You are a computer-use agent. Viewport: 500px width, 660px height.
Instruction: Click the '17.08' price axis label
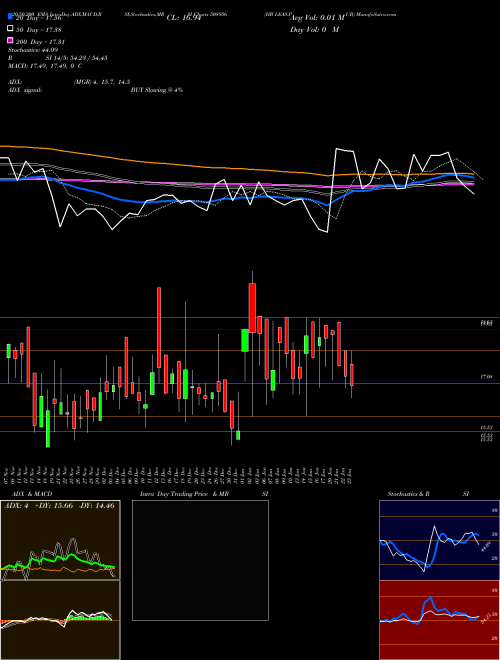tap(486, 378)
